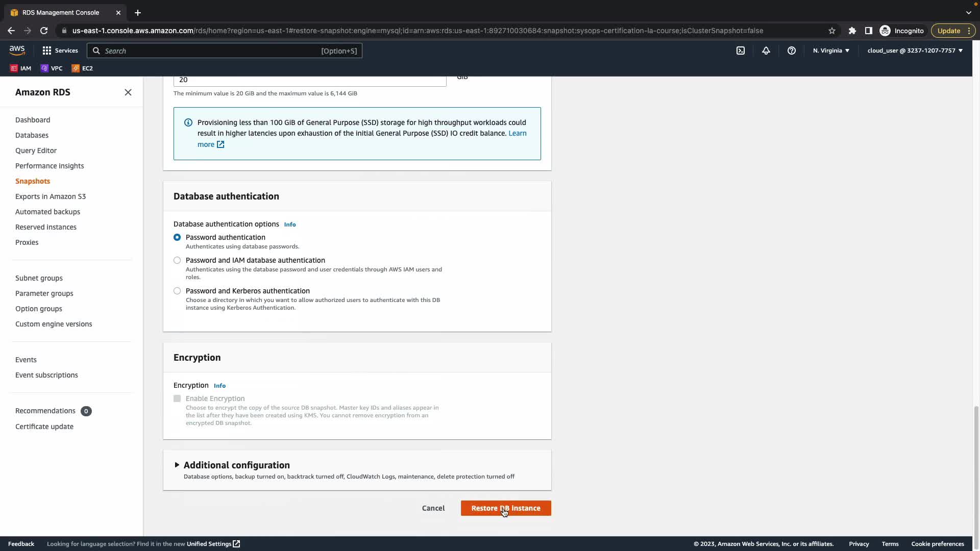
Task: Click the allocated storage input field
Action: click(x=309, y=80)
